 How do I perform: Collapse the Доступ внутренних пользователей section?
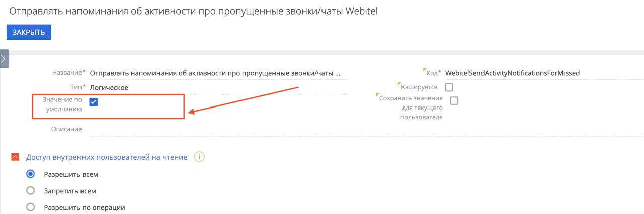[x=15, y=157]
